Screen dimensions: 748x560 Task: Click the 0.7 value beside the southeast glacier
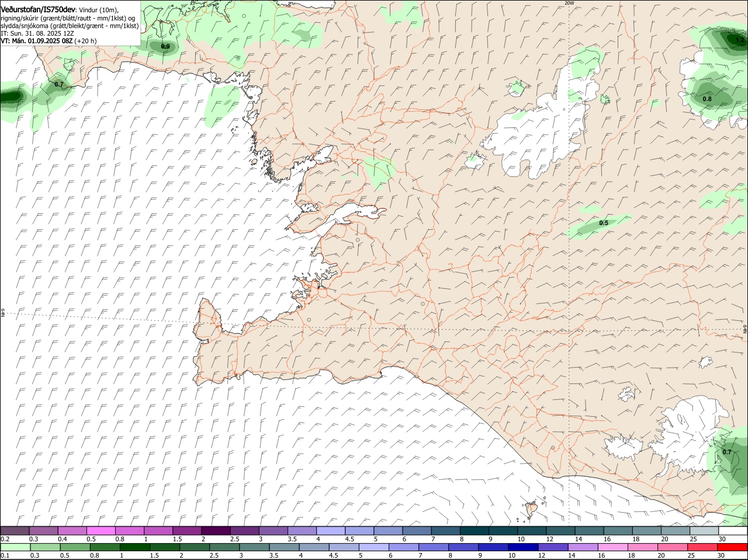tap(727, 452)
